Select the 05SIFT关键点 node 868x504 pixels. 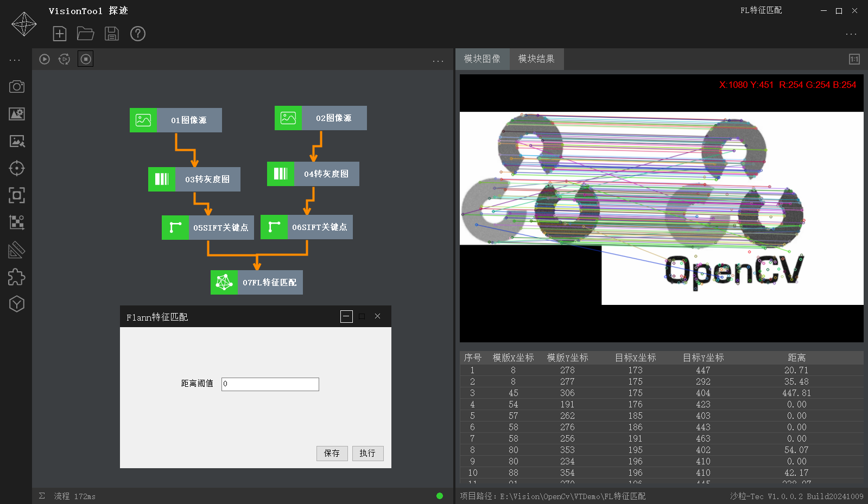(x=208, y=227)
